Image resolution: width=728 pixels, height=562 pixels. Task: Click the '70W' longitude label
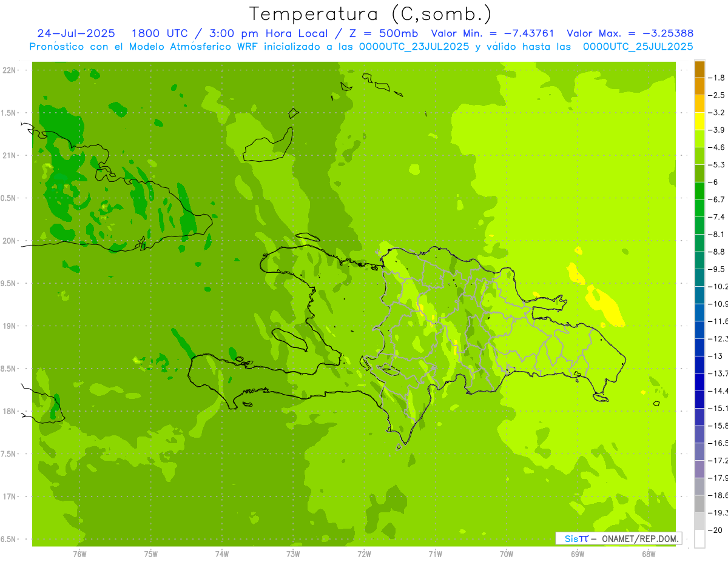pyautogui.click(x=506, y=554)
